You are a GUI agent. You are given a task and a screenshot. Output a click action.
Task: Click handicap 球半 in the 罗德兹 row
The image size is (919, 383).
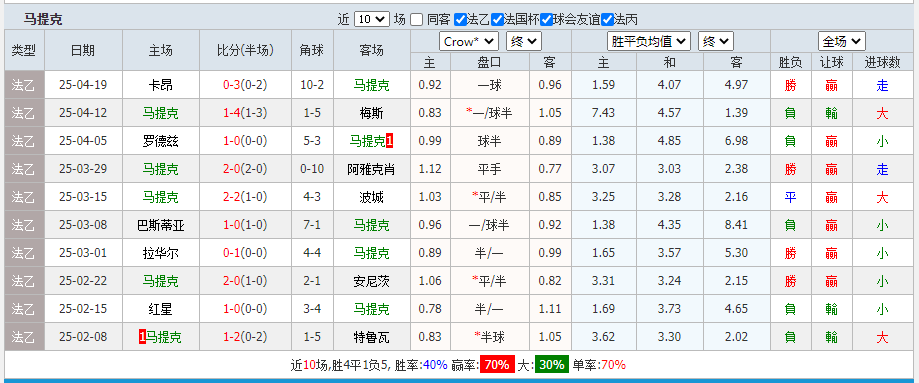(489, 141)
